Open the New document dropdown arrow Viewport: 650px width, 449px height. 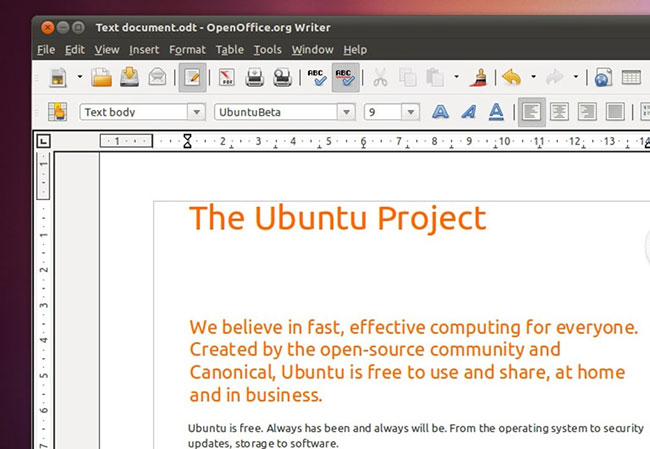click(80, 77)
